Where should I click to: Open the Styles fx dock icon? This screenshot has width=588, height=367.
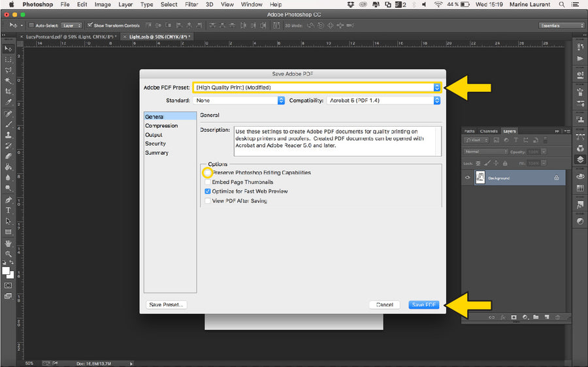point(580,204)
